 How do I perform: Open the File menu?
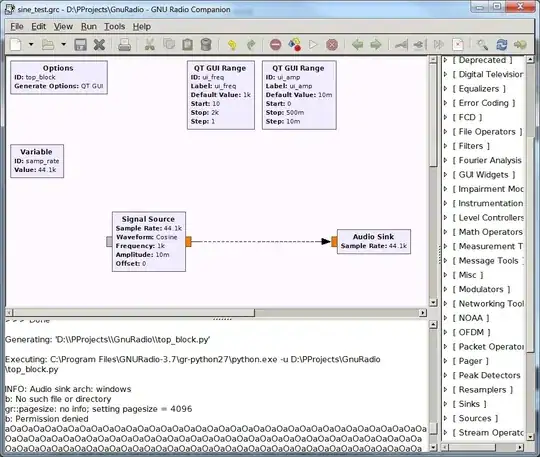point(17,27)
